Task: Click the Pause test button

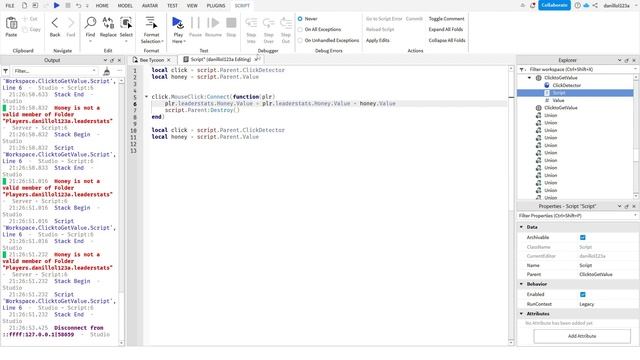Action: (x=196, y=23)
